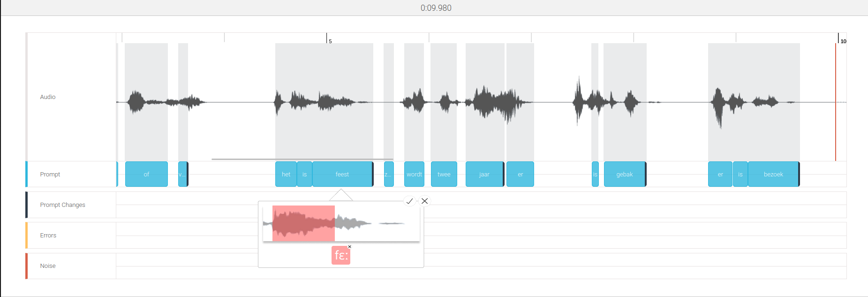Image resolution: width=868 pixels, height=297 pixels.
Task: Click the Prompt Changes track label
Action: pos(62,205)
